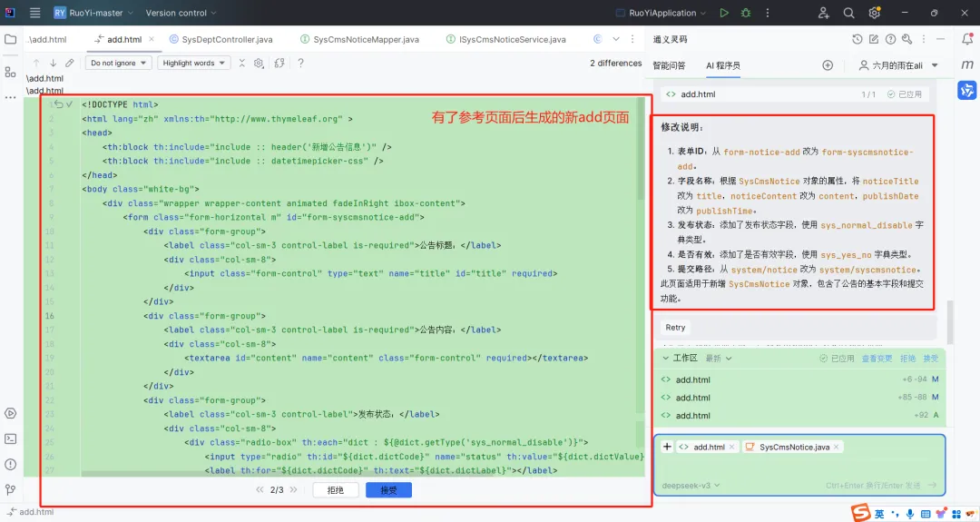
Task: Click the 拒绝 button under the diff
Action: (336, 490)
